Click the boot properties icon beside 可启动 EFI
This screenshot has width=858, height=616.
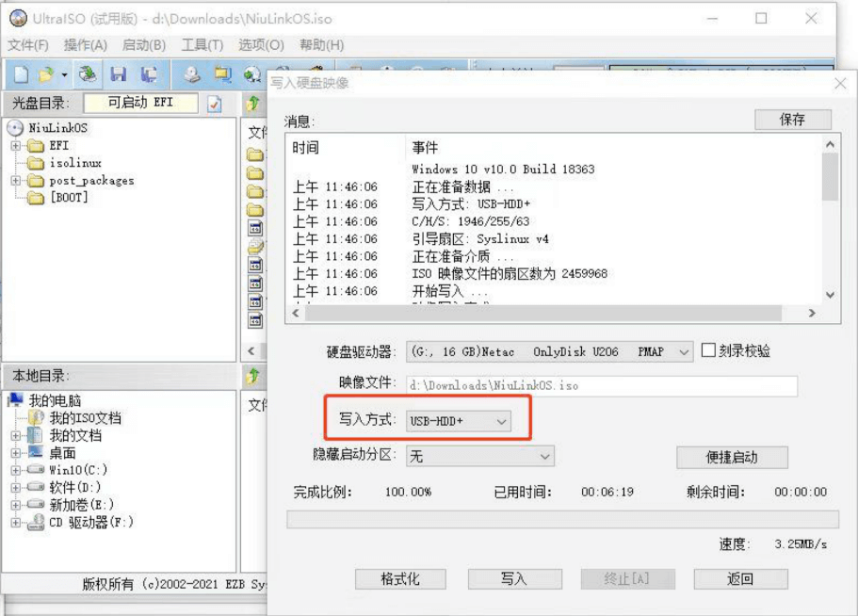coord(215,104)
